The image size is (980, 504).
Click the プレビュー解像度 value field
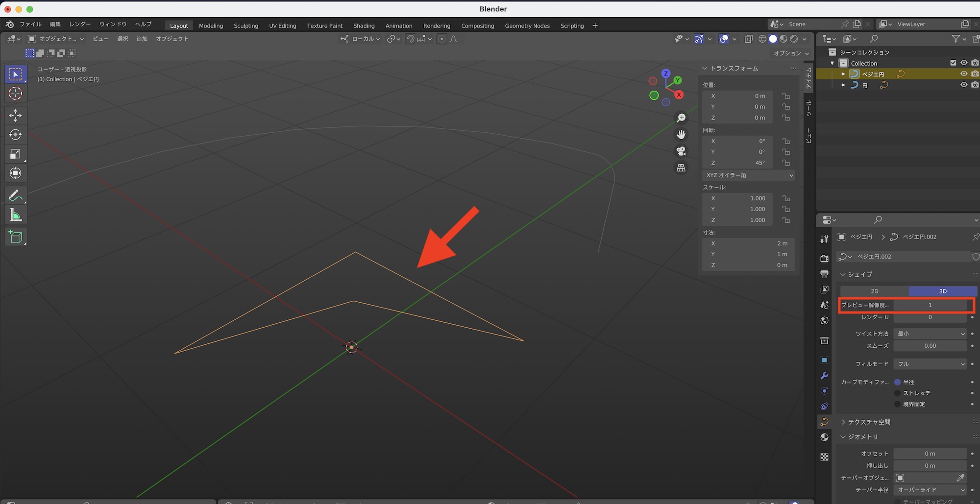(930, 305)
